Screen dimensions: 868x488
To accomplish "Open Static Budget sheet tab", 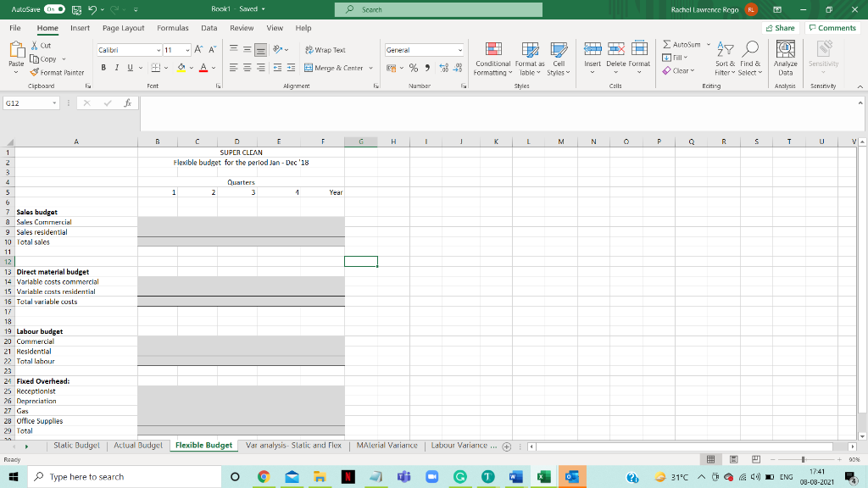I will [76, 446].
